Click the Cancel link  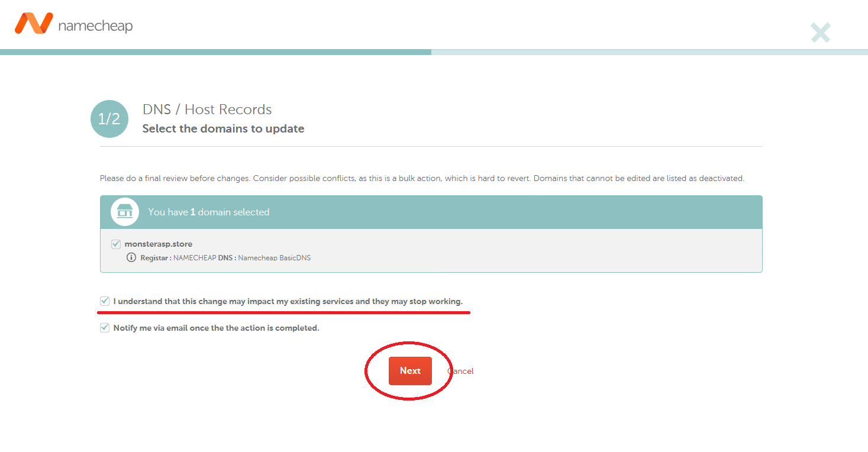(460, 371)
